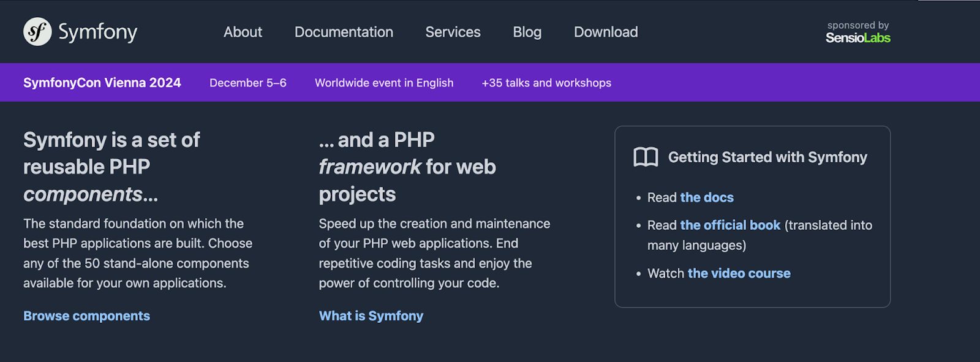This screenshot has width=980, height=362.
Task: Click 'Getting Started with Symfony' heading
Action: 767,157
